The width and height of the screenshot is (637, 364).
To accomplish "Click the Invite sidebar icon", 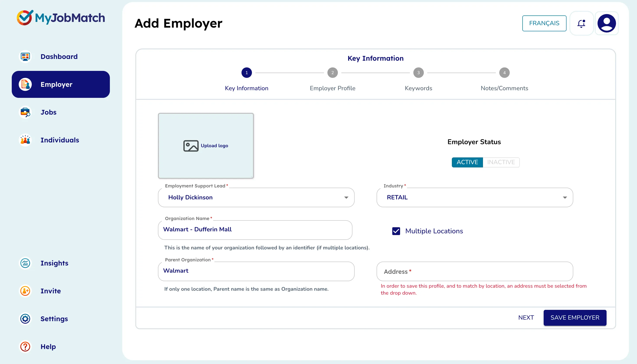I will click(x=25, y=291).
